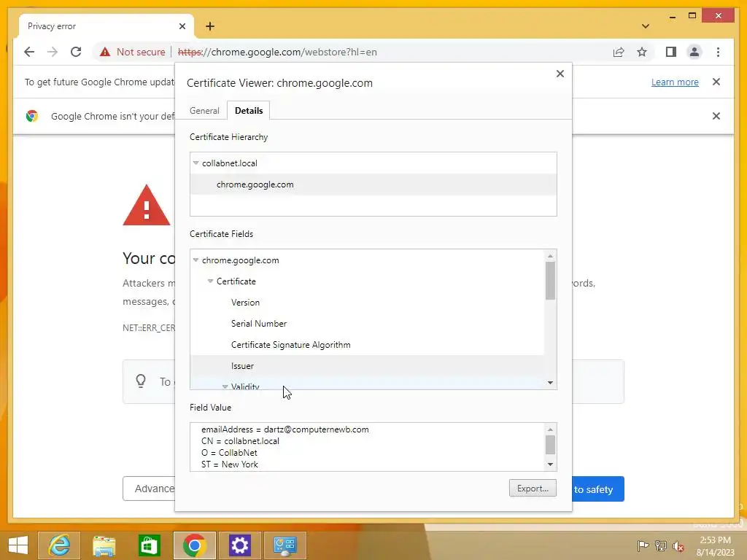Open the Control Panel taskbar icon

click(x=285, y=545)
